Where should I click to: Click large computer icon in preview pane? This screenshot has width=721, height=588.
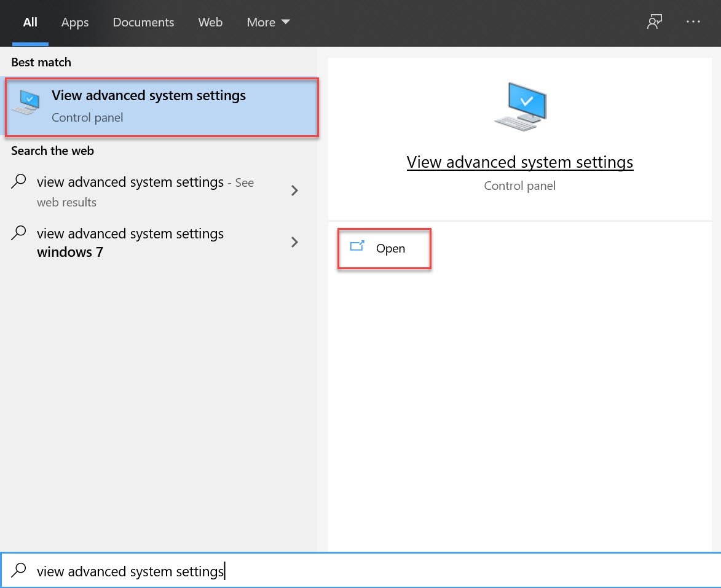(521, 107)
